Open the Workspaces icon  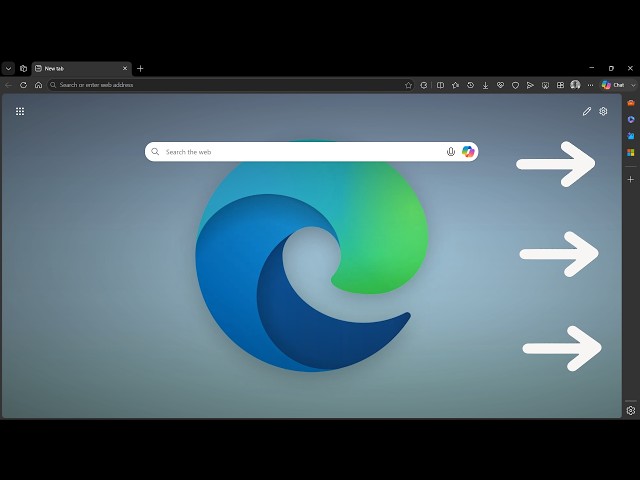pyautogui.click(x=23, y=69)
